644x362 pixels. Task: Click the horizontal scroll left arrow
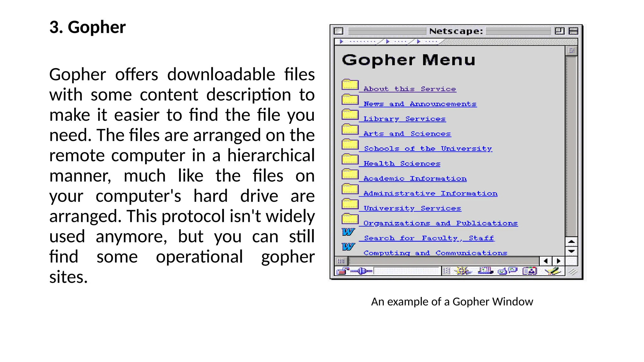click(x=546, y=261)
